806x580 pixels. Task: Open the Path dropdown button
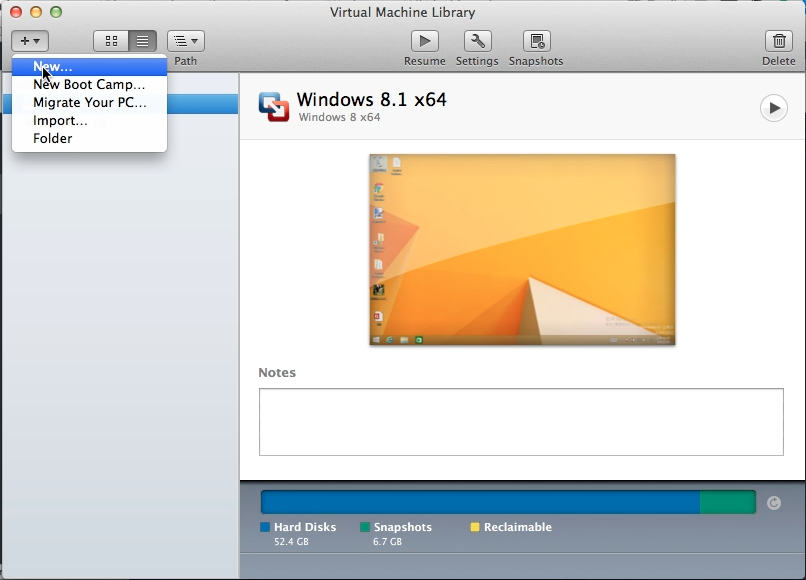186,41
